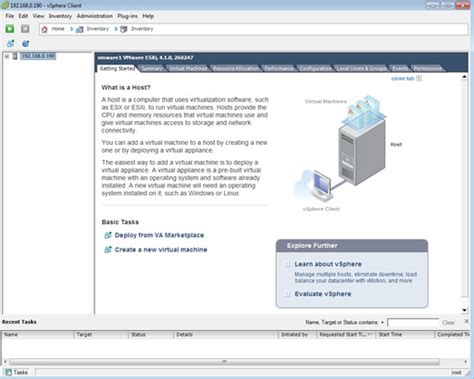Click the close tab X icon
The image size is (474, 379).
click(419, 78)
